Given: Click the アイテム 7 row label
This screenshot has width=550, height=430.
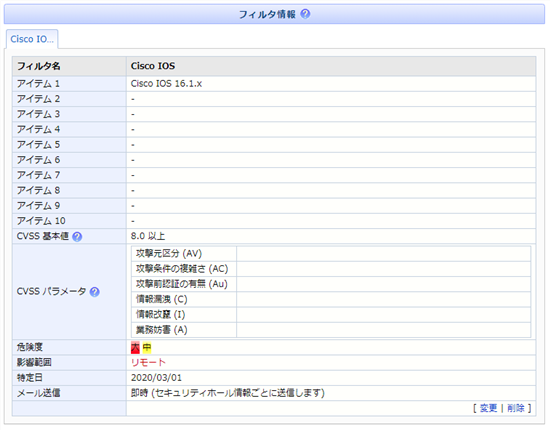Looking at the screenshot, I should click(38, 175).
